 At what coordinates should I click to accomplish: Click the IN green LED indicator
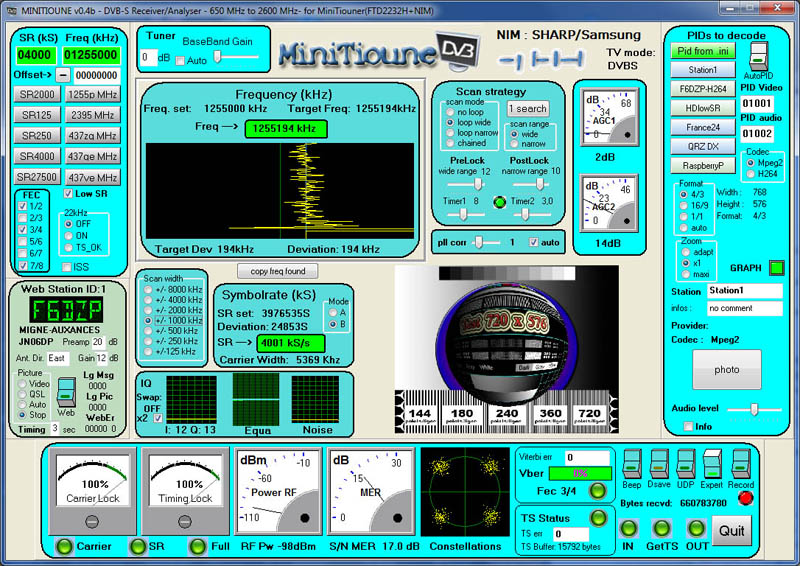[628, 528]
